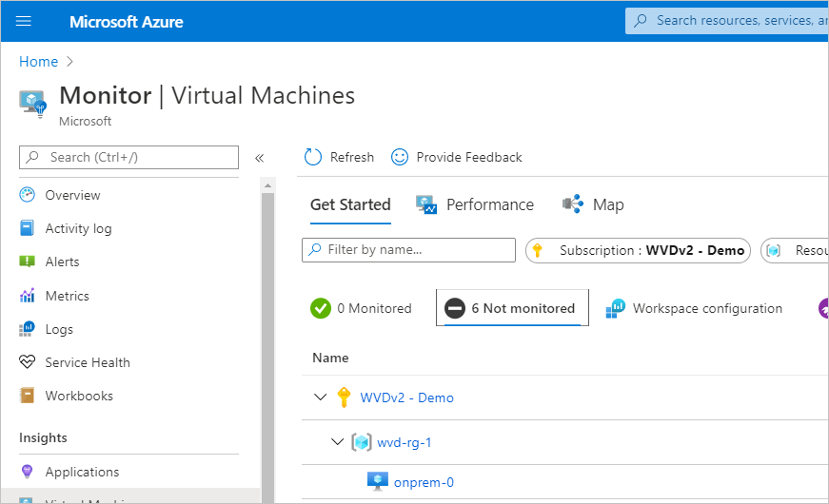Open Service Health in the sidebar
This screenshot has height=504, width=829.
coord(88,362)
